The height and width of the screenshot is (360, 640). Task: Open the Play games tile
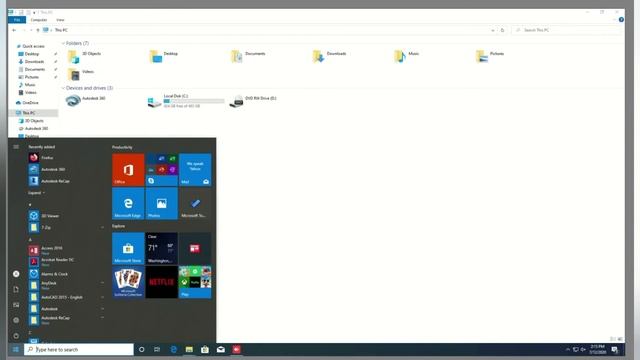coord(195,282)
